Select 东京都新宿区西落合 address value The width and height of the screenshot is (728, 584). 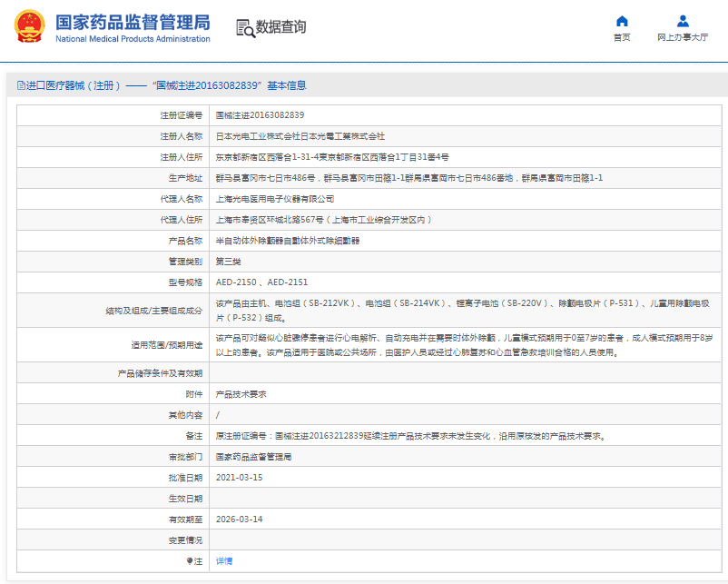(332, 157)
